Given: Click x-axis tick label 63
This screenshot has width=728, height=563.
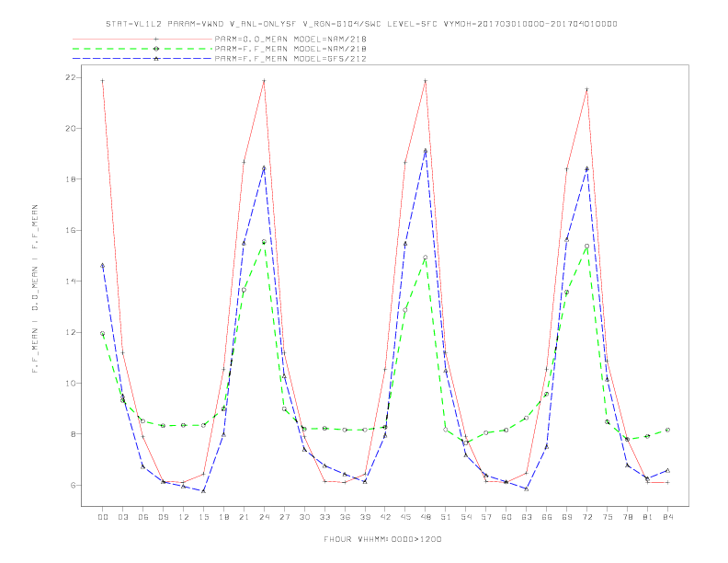Looking at the screenshot, I should pyautogui.click(x=527, y=517).
